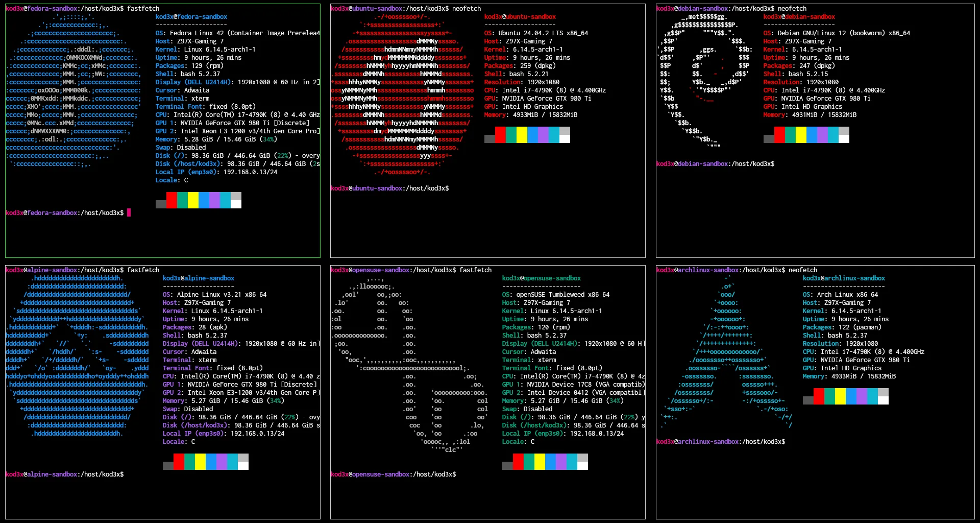Click 'Packages: 247 (dpkg)' in debian terminal
The width and height of the screenshot is (980, 523).
(799, 66)
